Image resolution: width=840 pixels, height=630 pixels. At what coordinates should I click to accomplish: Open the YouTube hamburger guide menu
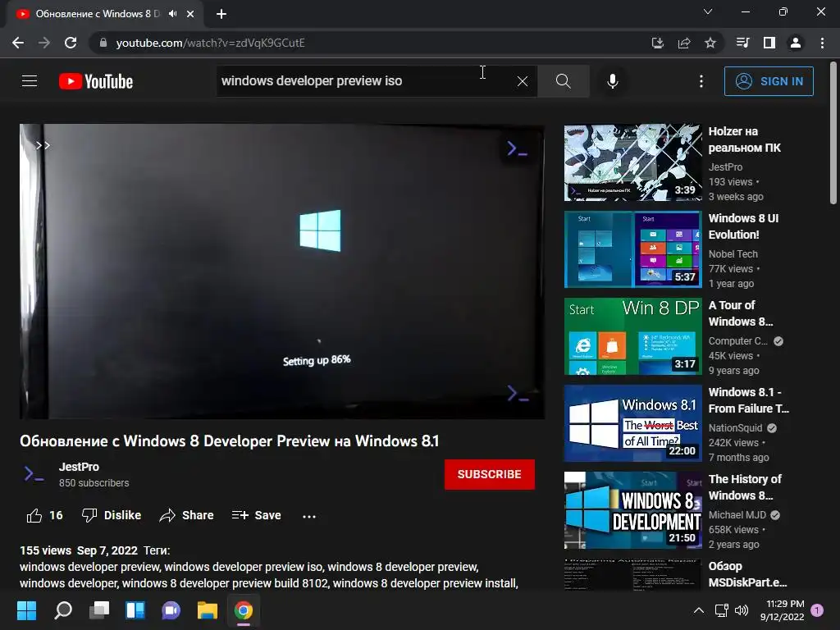(30, 81)
